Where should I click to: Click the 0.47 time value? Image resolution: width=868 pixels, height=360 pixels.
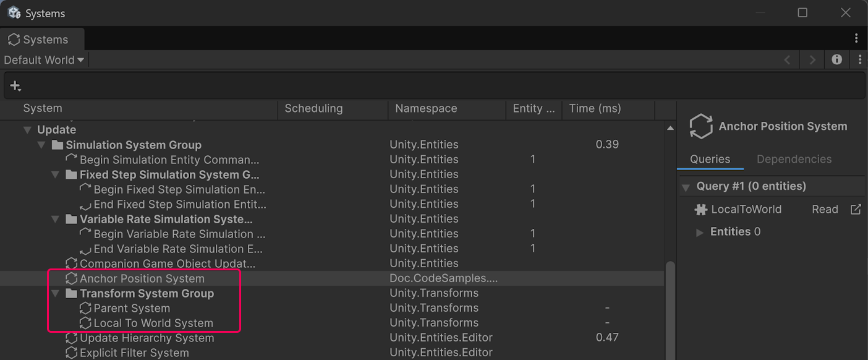[x=607, y=338]
